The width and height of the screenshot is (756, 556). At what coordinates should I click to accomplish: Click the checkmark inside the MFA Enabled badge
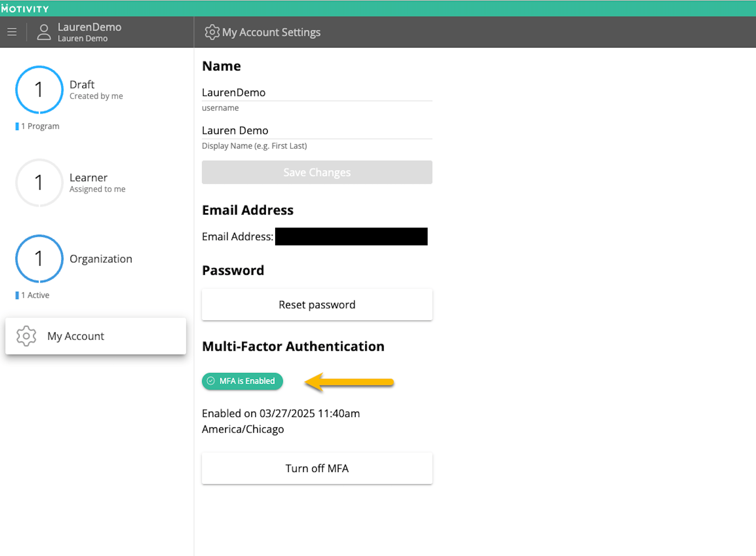pyautogui.click(x=211, y=381)
